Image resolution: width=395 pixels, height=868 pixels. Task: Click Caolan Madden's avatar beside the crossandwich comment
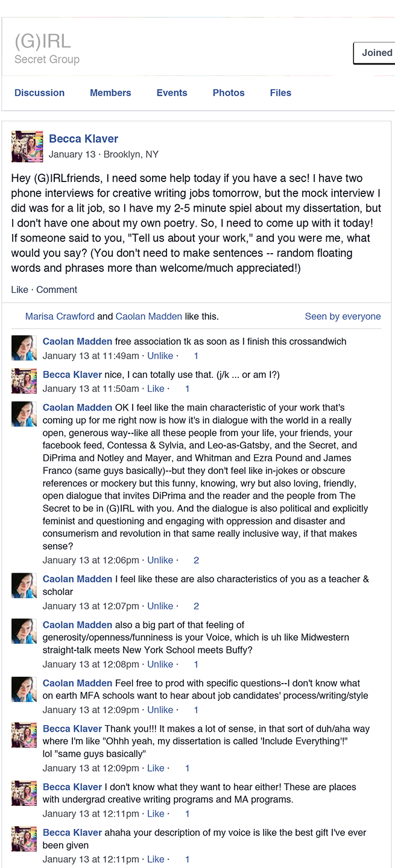coord(24,348)
